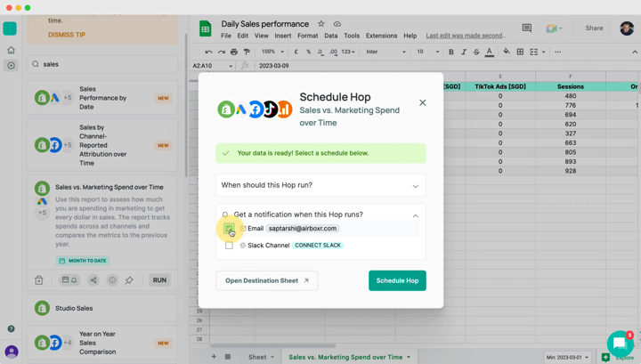
Task: Tick the Slack Channel notification checkbox
Action: pos(229,246)
